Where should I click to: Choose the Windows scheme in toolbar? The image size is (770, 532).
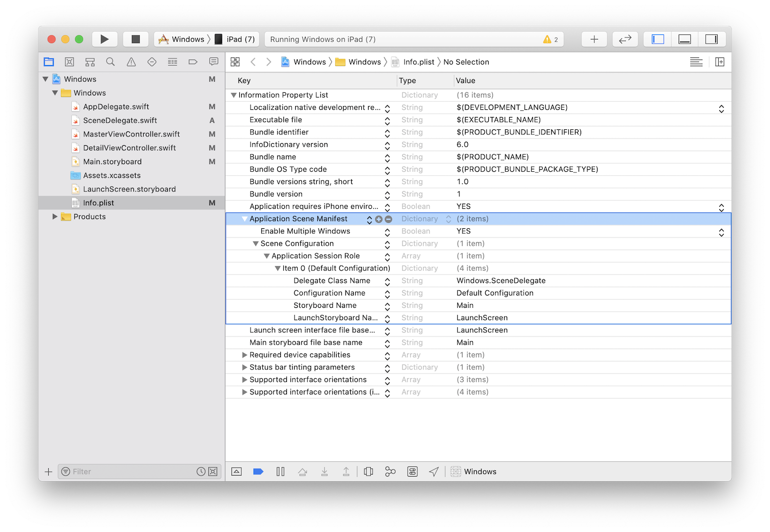point(181,39)
